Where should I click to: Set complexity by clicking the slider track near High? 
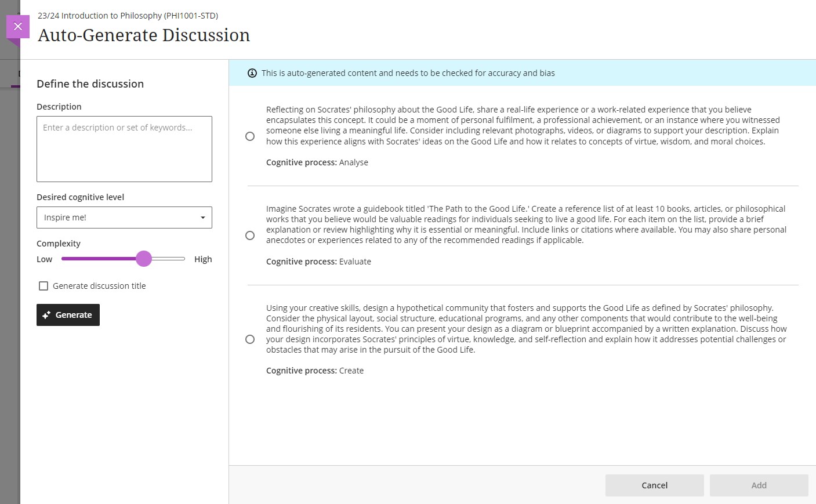[x=177, y=259]
